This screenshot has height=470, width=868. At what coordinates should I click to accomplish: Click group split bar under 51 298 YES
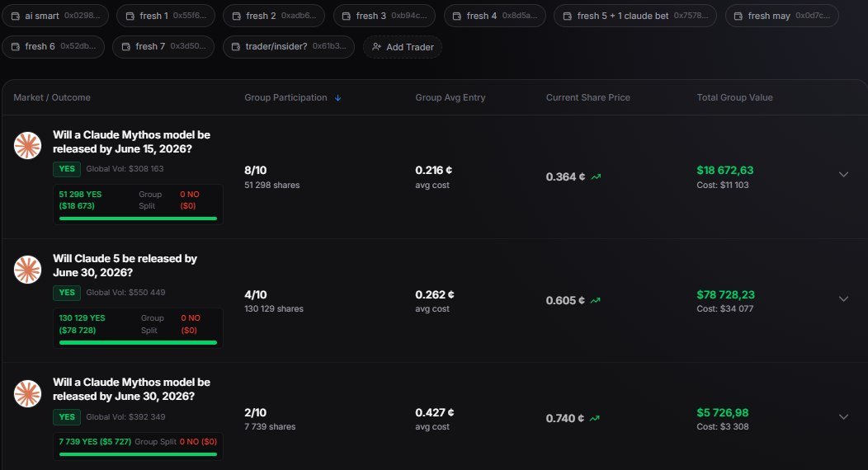coord(138,219)
